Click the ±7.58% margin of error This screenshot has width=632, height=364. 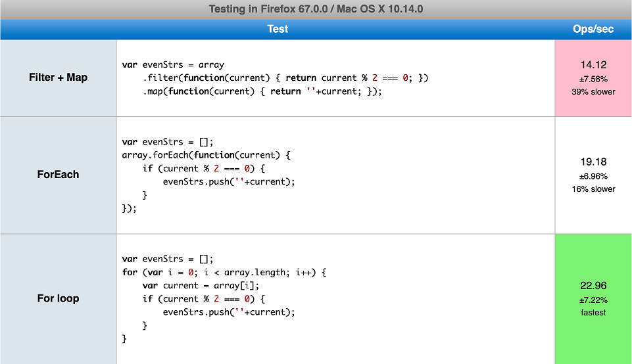(593, 79)
